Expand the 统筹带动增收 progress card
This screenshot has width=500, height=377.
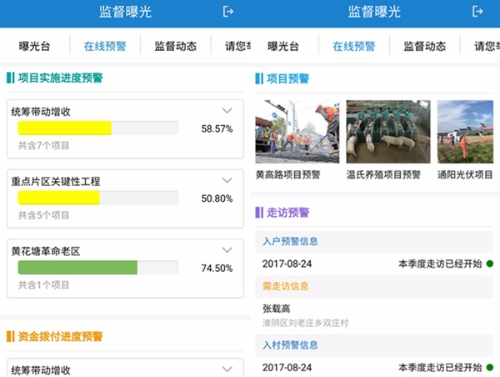click(227, 110)
